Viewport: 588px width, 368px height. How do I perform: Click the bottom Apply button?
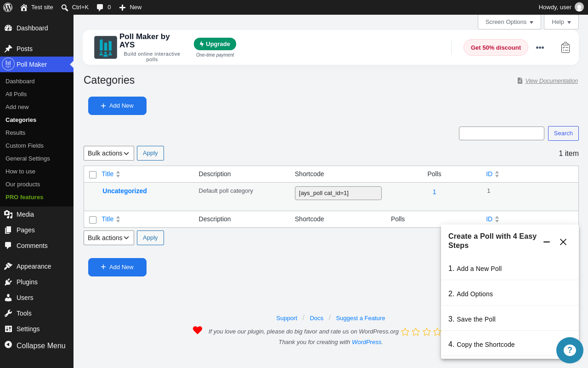click(150, 238)
